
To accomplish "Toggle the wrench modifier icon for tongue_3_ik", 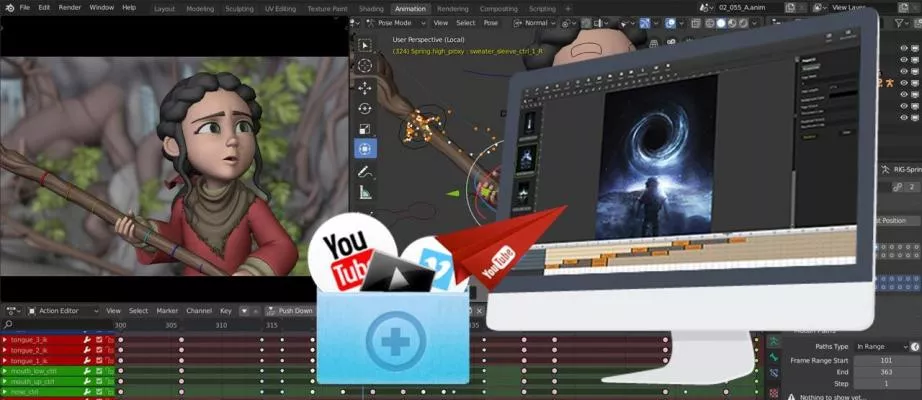I will (x=87, y=340).
